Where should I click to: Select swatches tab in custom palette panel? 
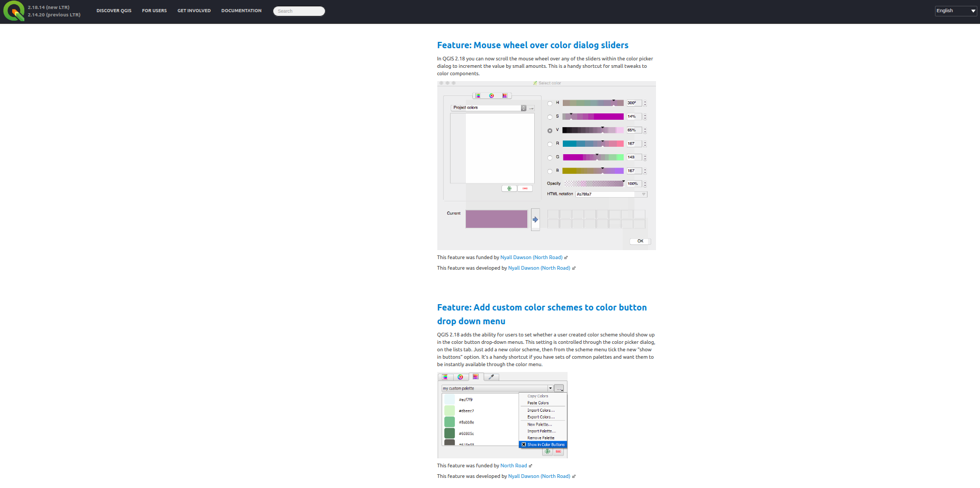click(475, 377)
